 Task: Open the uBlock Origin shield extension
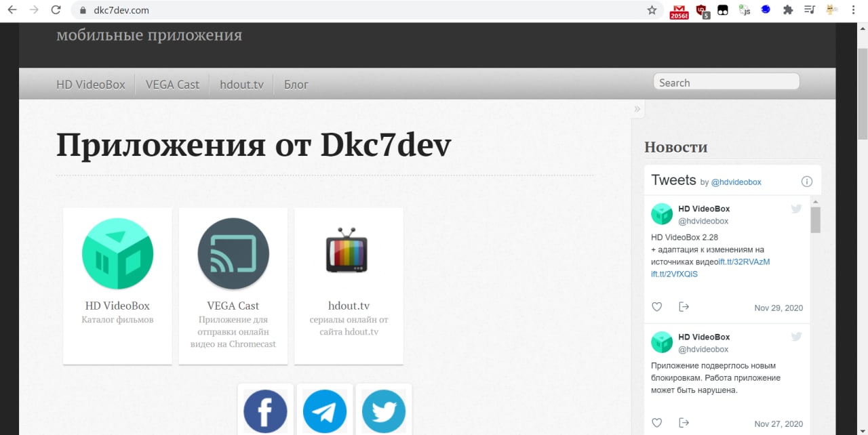[702, 11]
